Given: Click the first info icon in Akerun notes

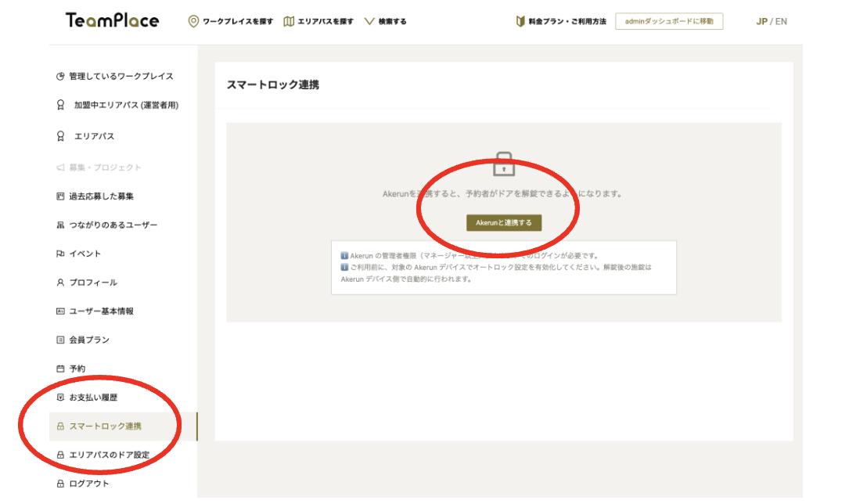Looking at the screenshot, I should 344,256.
